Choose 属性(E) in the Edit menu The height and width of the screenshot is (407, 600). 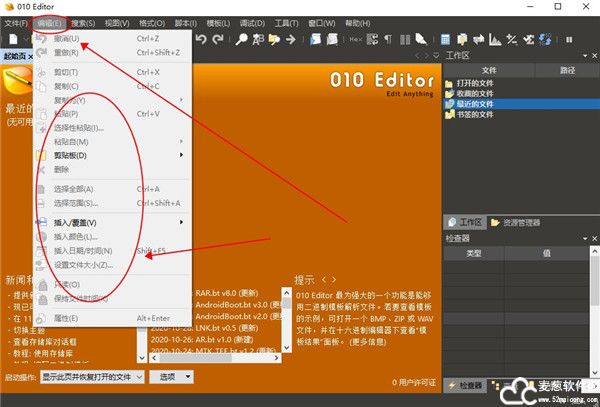[x=112, y=318]
